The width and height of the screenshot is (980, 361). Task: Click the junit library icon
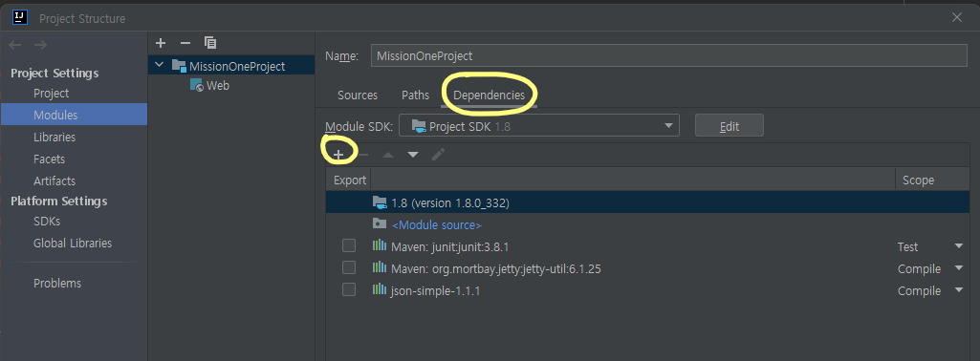pos(379,246)
